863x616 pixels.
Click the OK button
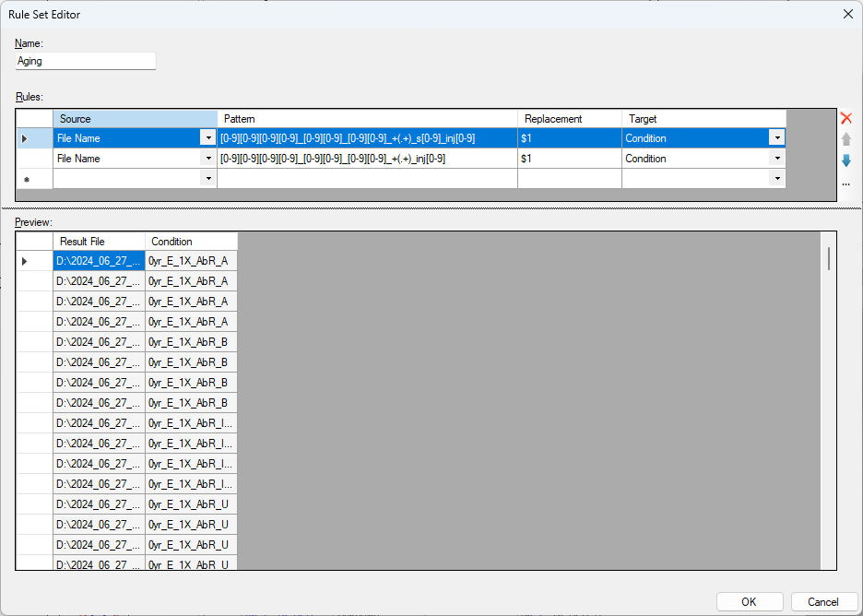749,601
